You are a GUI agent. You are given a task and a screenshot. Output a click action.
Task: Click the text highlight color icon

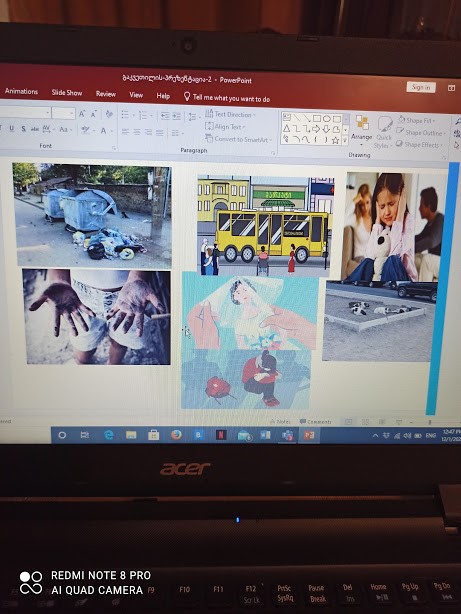tap(85, 130)
